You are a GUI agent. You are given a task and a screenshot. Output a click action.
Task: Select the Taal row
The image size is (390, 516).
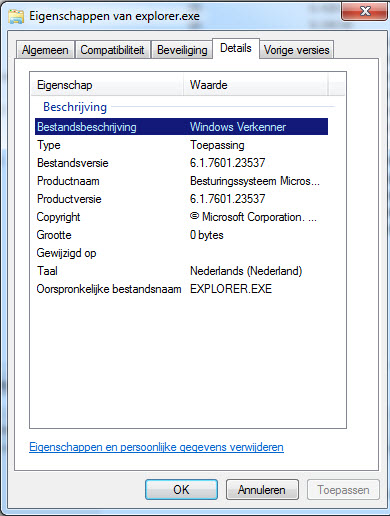click(181, 271)
